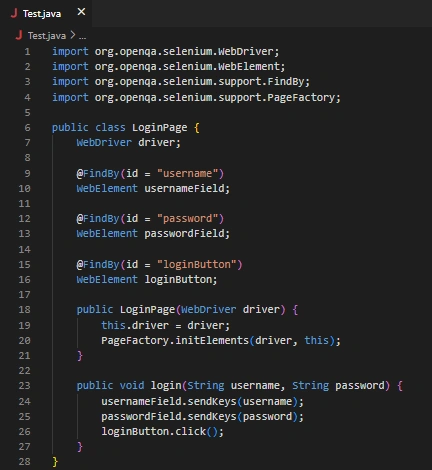
Task: Click initElements method call on line 20
Action: (212, 341)
